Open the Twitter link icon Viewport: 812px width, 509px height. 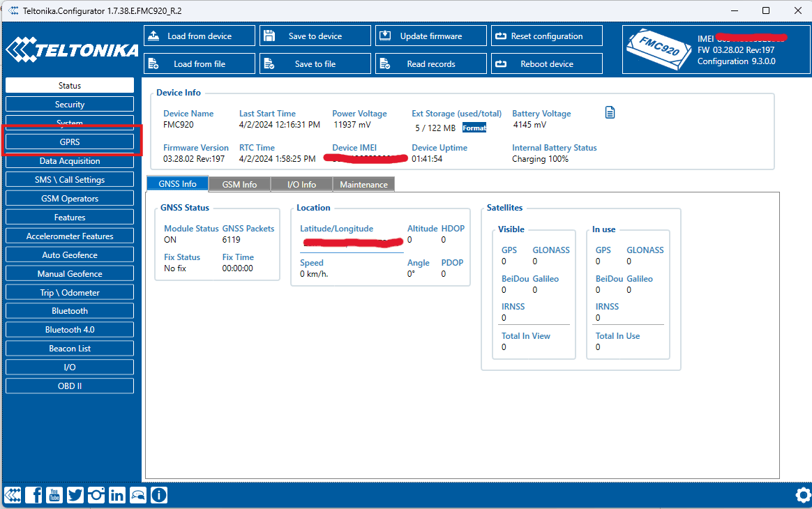pos(75,496)
